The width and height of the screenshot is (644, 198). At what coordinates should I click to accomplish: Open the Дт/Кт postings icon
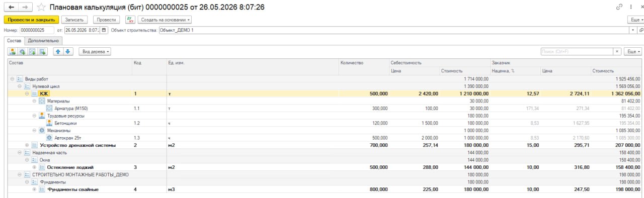coord(130,20)
